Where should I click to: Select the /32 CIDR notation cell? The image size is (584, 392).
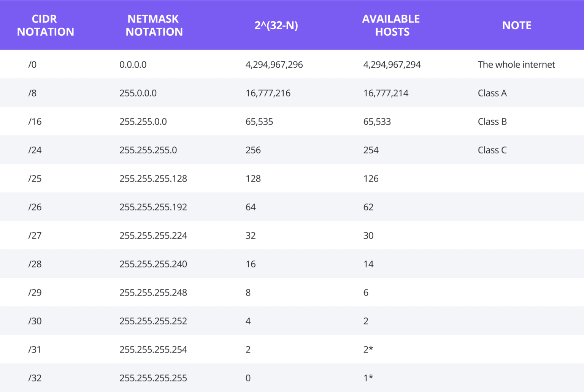[35, 378]
